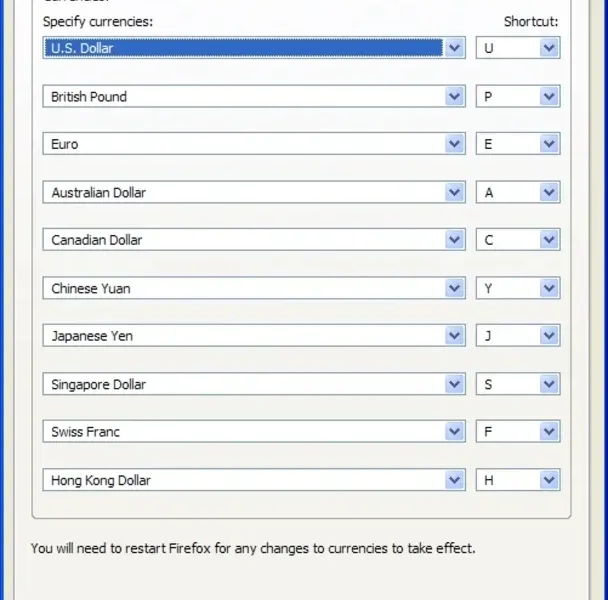The height and width of the screenshot is (600, 608).
Task: Open the Euro currency dropdown arrow
Action: coord(455,144)
